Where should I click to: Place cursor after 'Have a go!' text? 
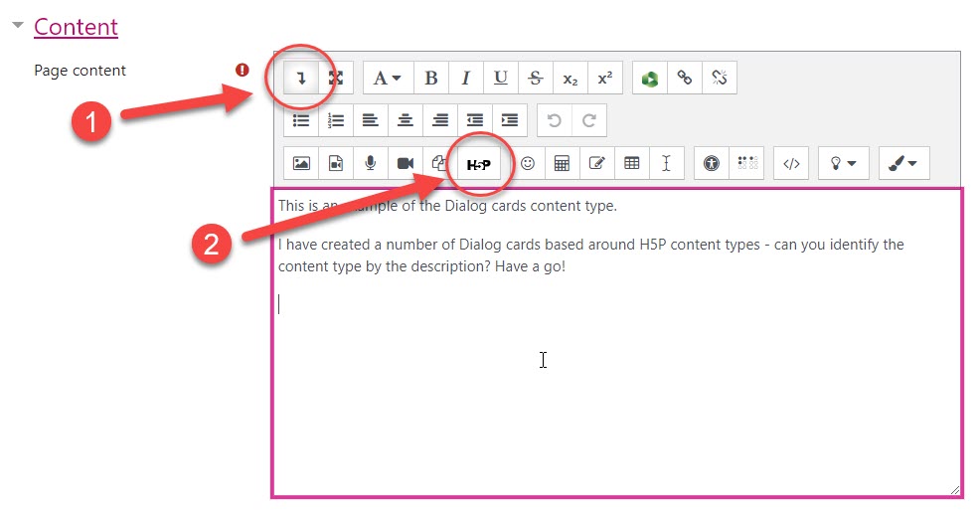click(x=568, y=266)
